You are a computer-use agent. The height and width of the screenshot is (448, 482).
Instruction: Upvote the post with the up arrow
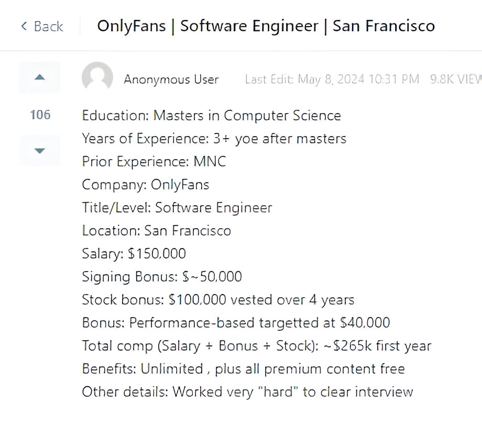click(39, 77)
